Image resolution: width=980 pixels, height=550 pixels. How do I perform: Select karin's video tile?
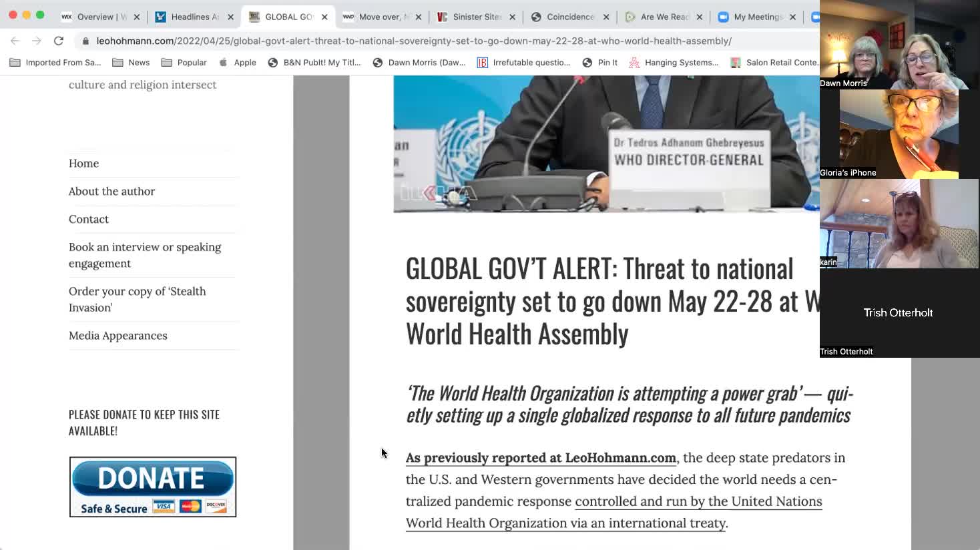899,224
